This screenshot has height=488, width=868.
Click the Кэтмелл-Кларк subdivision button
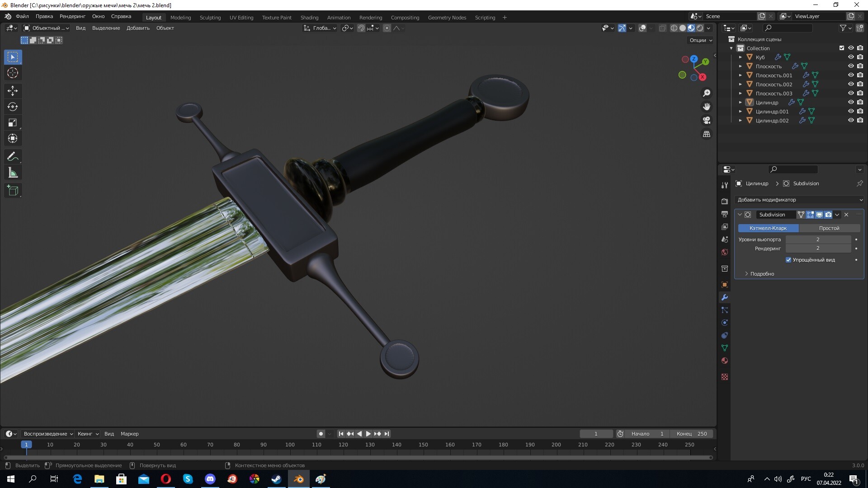click(767, 228)
